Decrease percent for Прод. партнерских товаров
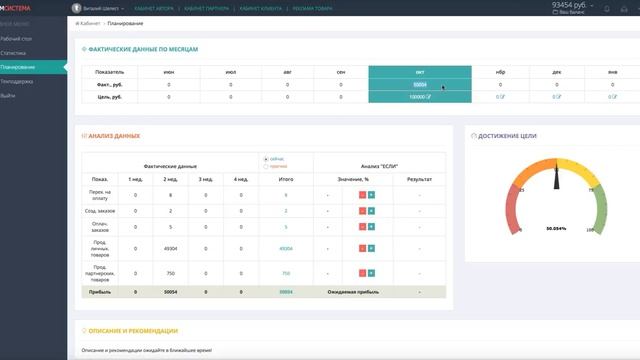The height and width of the screenshot is (360, 640). point(362,273)
